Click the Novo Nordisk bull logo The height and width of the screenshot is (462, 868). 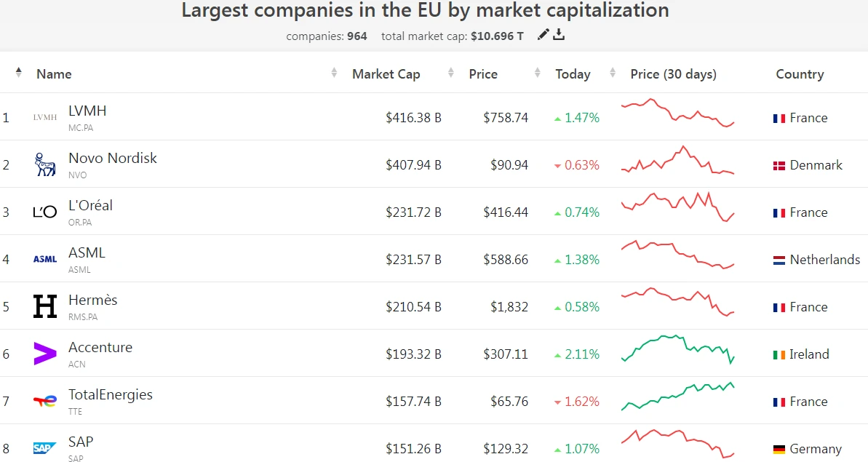[x=45, y=164]
